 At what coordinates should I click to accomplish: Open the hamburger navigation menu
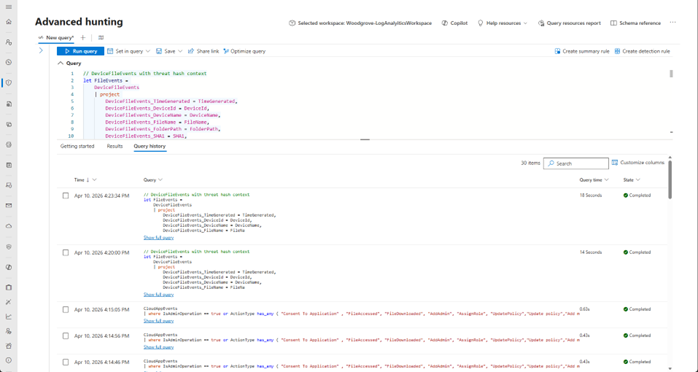(8, 7)
